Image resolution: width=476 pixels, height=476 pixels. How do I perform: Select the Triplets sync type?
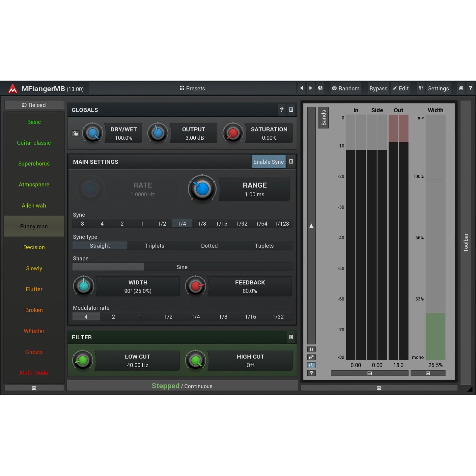pyautogui.click(x=154, y=246)
